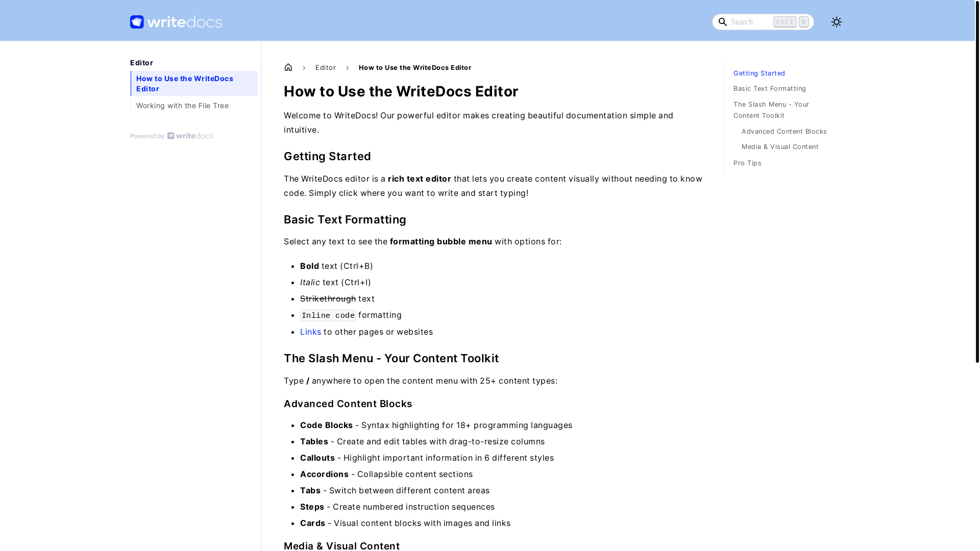The image size is (980, 551).
Task: Jump to Pro Tips in table of contents
Action: pyautogui.click(x=747, y=163)
